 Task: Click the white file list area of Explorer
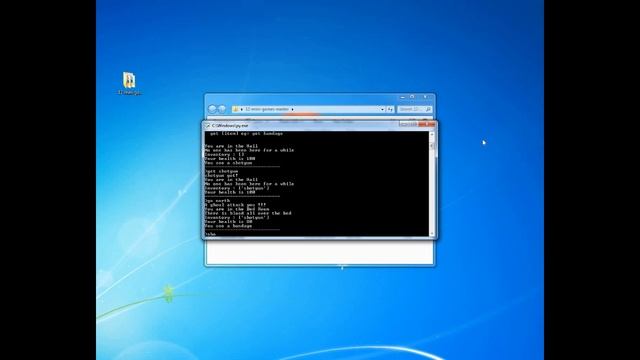320,252
